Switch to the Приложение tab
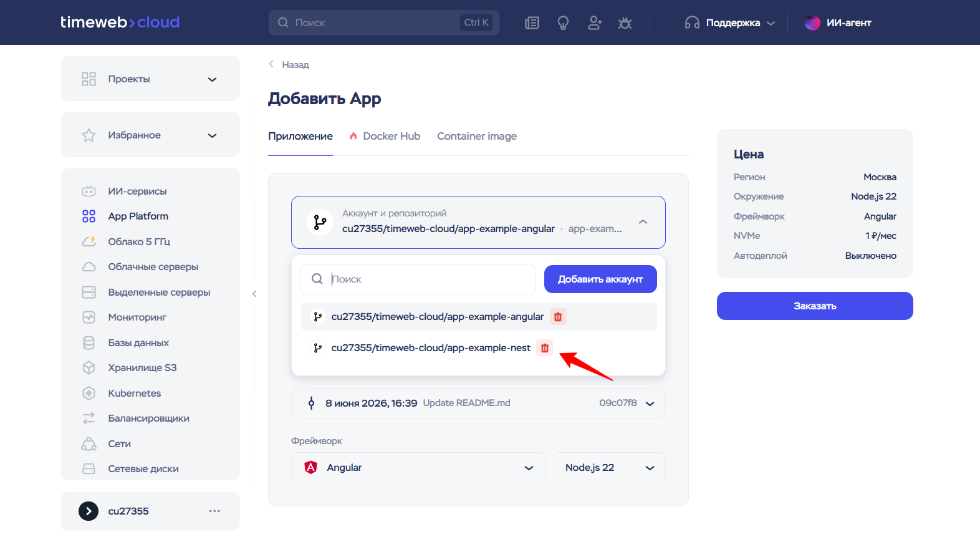Image resolution: width=980 pixels, height=537 pixels. point(300,136)
